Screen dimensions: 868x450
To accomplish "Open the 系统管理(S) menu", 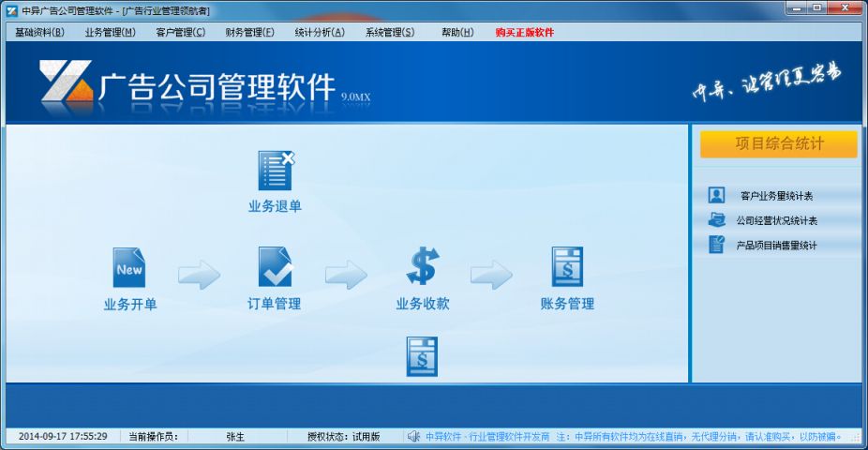I will [x=390, y=32].
